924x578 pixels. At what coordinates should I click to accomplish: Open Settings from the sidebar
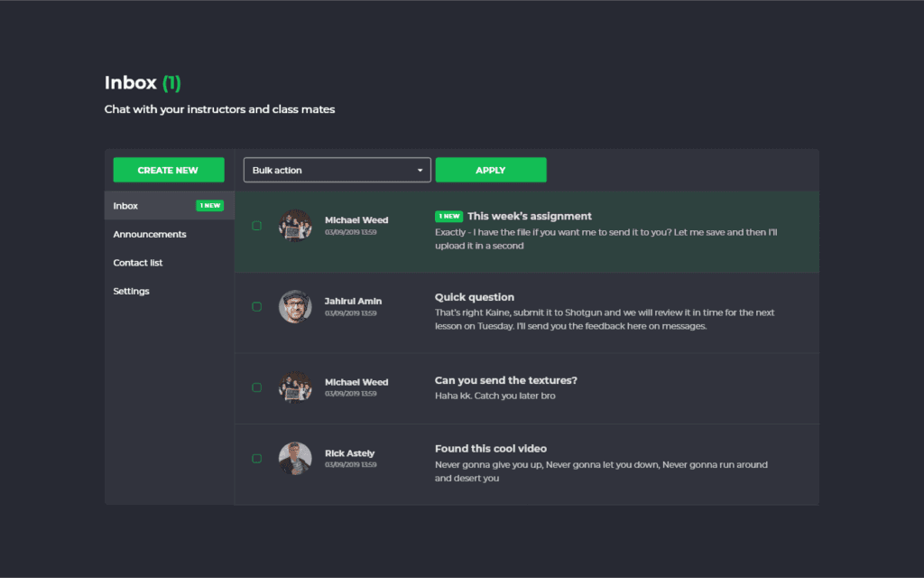pyautogui.click(x=132, y=292)
